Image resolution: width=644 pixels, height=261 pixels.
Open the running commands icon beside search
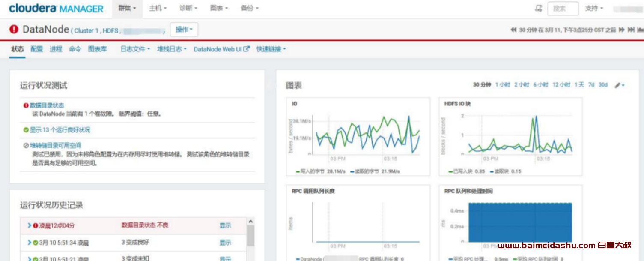tap(538, 8)
